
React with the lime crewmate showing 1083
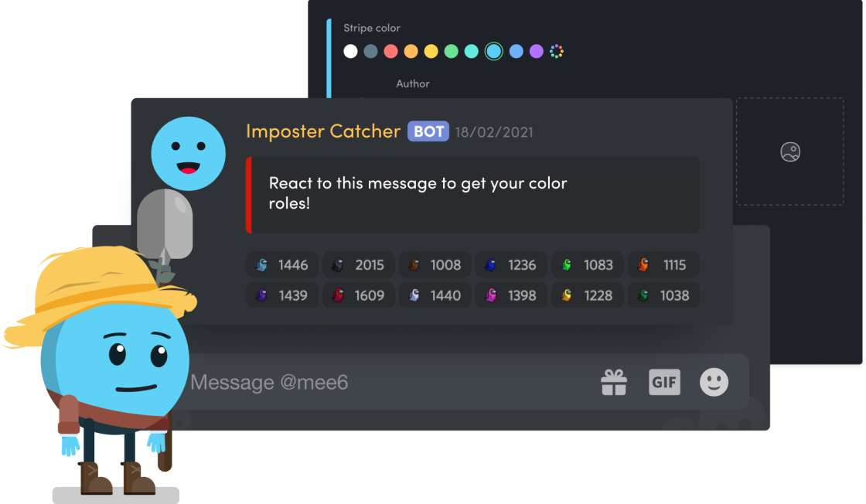point(587,265)
